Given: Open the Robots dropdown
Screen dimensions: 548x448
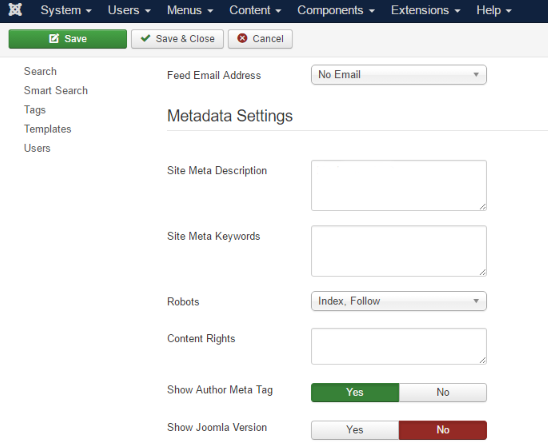Looking at the screenshot, I should click(x=399, y=301).
